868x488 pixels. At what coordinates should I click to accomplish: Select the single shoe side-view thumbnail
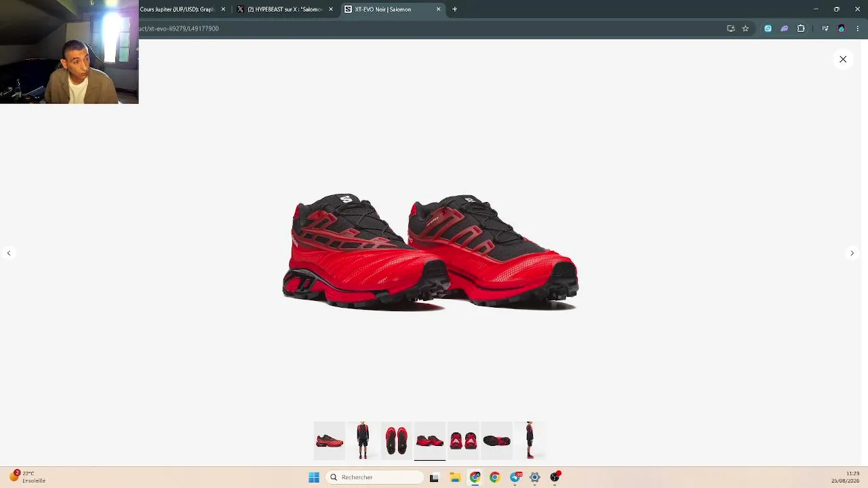click(330, 441)
